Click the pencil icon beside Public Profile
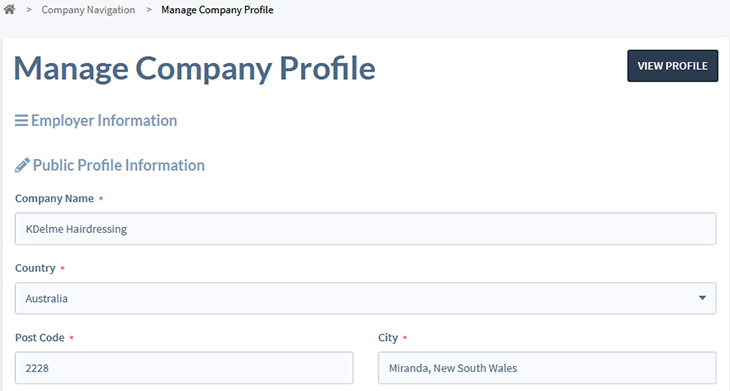The height and width of the screenshot is (391, 730). [x=22, y=165]
